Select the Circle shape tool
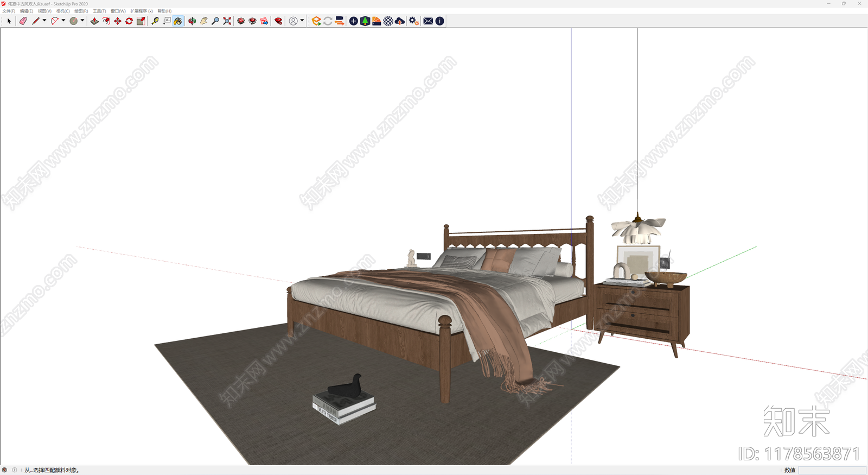This screenshot has width=868, height=475. 74,21
